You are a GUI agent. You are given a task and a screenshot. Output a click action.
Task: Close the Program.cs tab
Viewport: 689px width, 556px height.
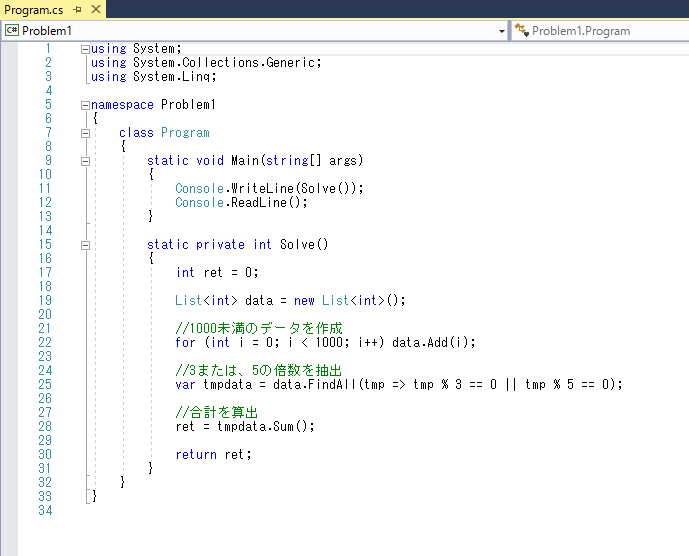tap(95, 9)
